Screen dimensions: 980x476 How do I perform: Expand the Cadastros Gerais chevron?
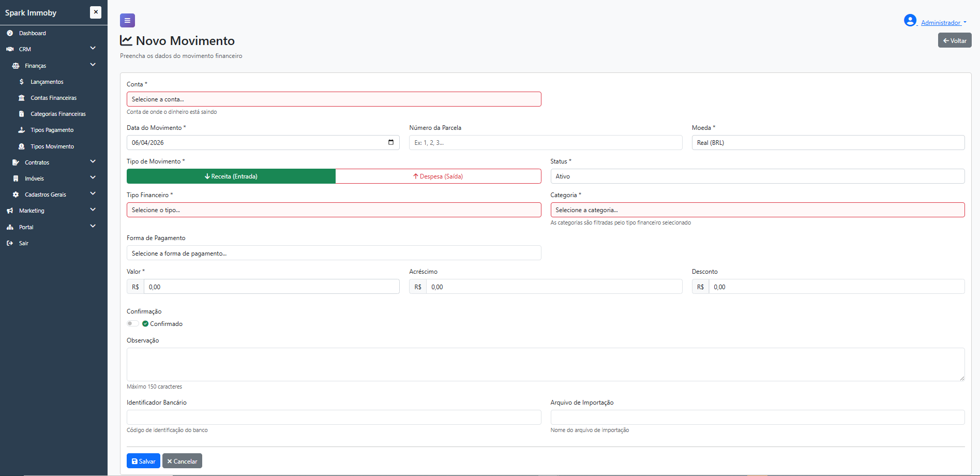(x=93, y=194)
